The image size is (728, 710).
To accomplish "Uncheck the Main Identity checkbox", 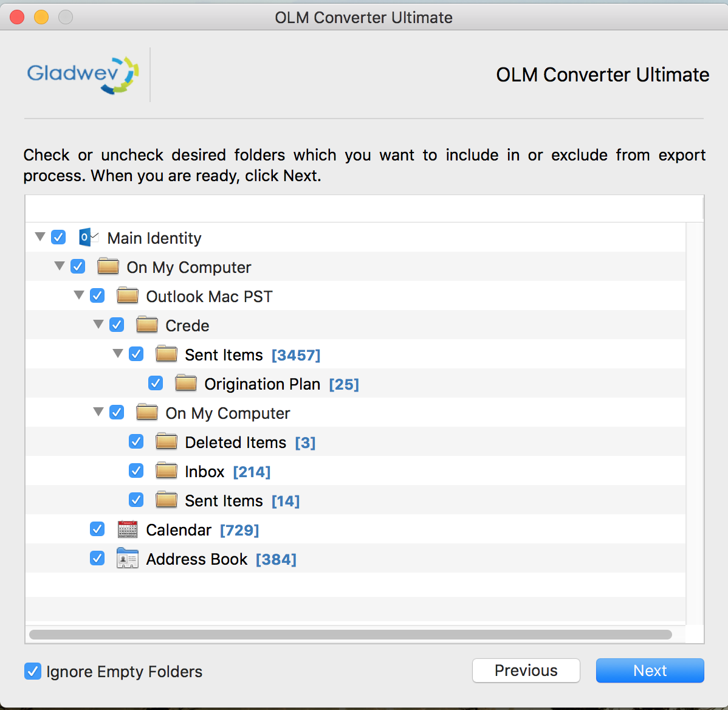I will coord(58,237).
